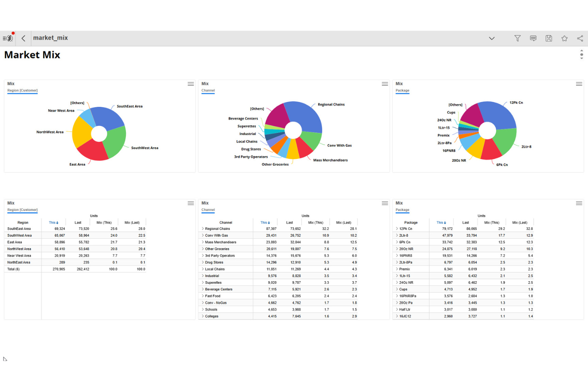Image resolution: width=588 pixels, height=392 pixels.
Task: Open the comments icon in toolbar
Action: pyautogui.click(x=533, y=38)
